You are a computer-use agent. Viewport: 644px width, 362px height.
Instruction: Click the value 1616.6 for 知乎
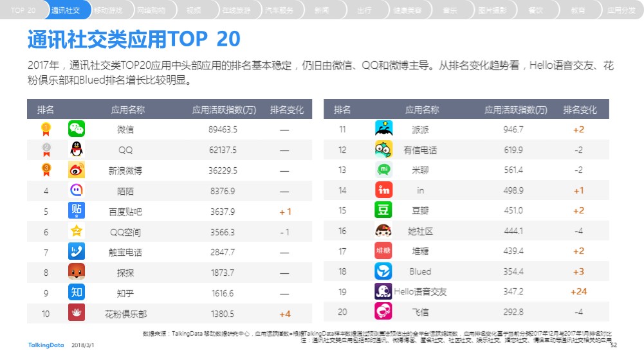[223, 293]
